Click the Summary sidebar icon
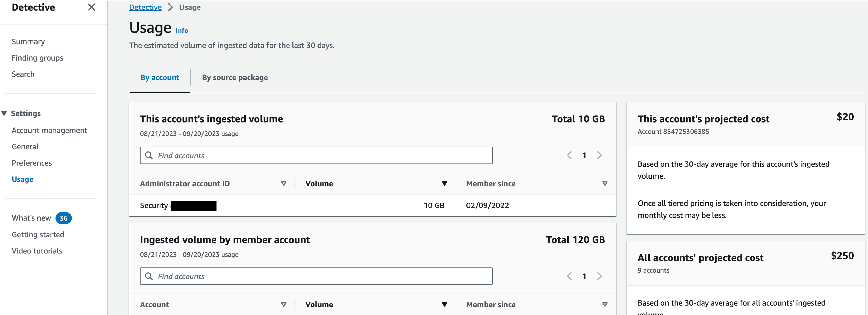Screen dimensions: 868x315 pyautogui.click(x=29, y=42)
